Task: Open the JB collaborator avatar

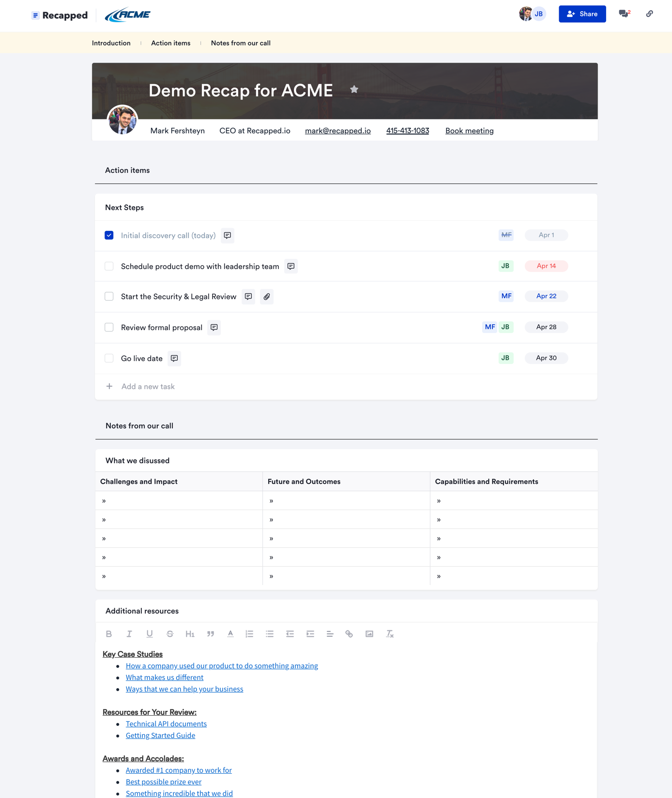Action: pos(539,14)
